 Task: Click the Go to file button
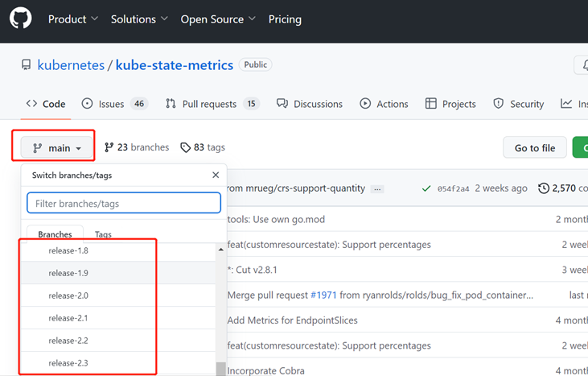(x=535, y=148)
